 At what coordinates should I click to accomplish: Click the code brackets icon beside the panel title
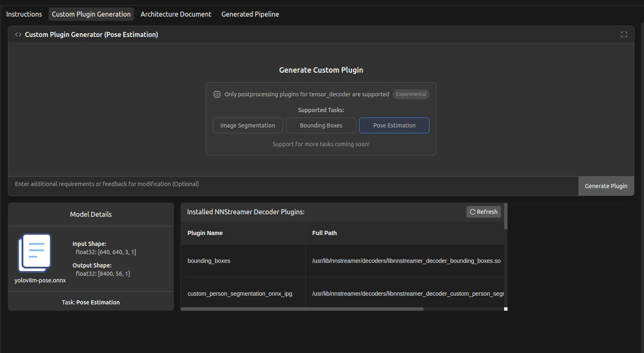click(x=18, y=34)
